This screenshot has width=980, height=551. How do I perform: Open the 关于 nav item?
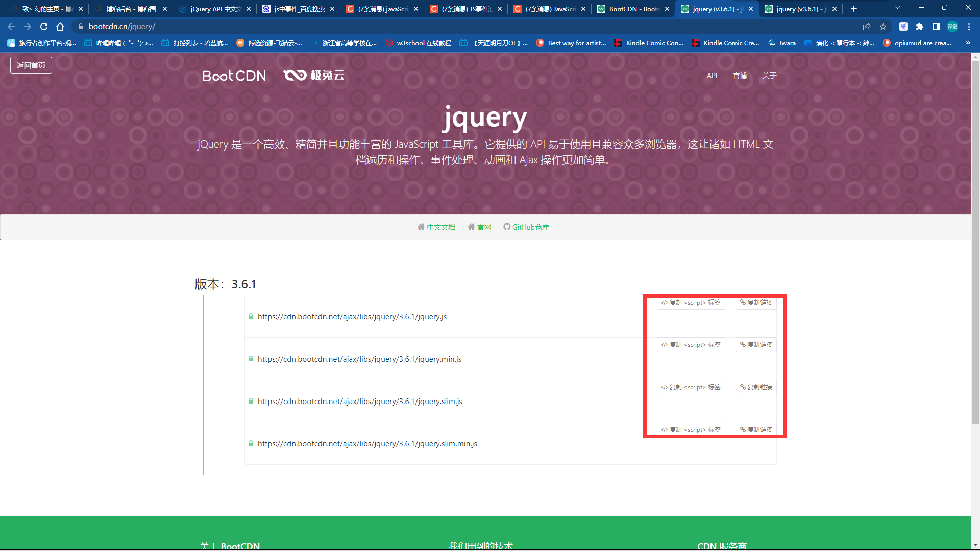pos(769,76)
